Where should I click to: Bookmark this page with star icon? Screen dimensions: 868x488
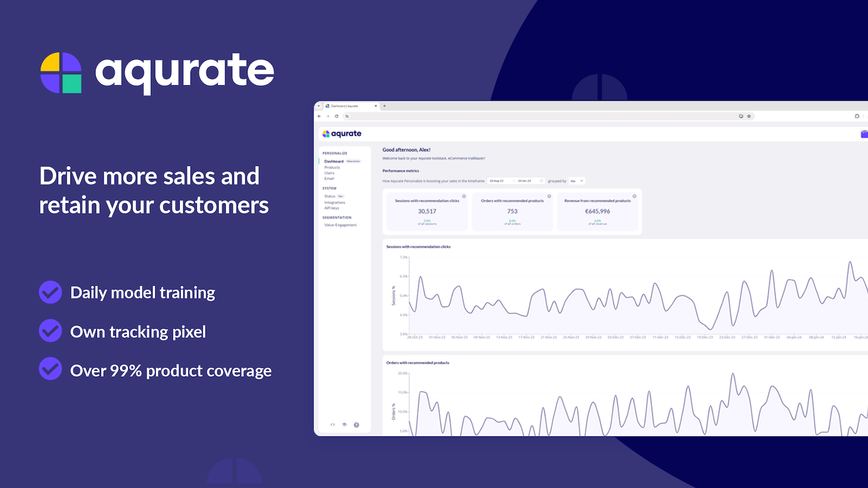[x=749, y=116]
